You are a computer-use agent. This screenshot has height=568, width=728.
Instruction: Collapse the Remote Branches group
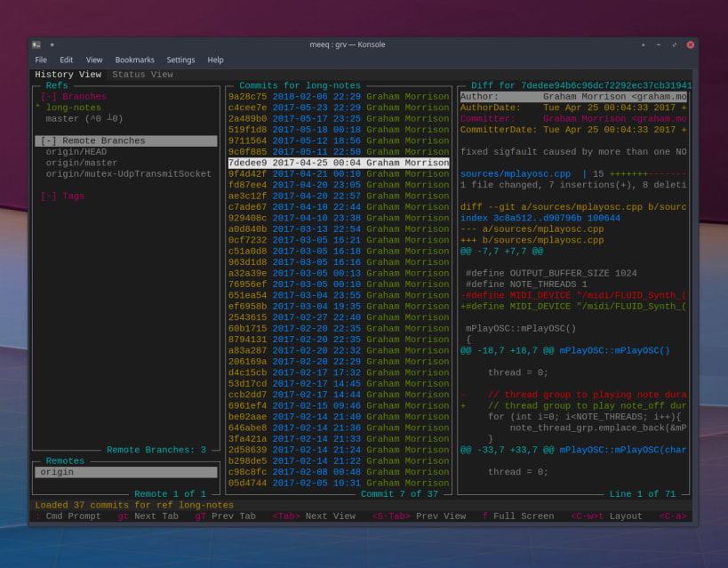pos(49,141)
